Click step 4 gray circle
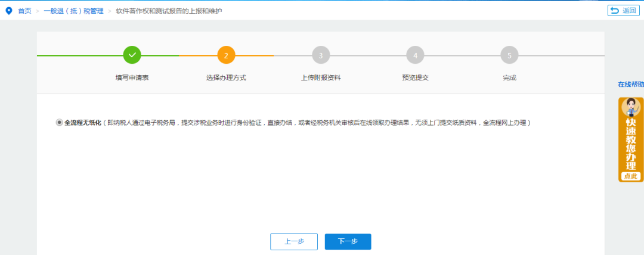Screen dimensions: 644x255 415,55
